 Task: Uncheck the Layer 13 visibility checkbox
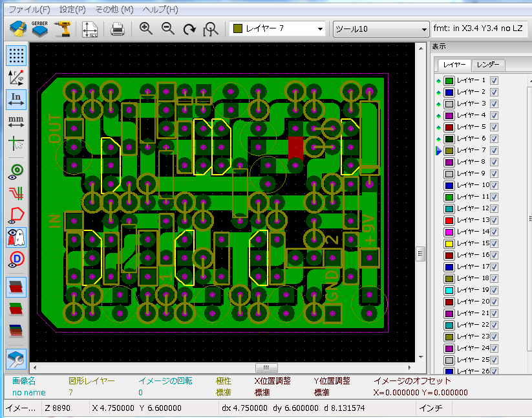(x=494, y=221)
